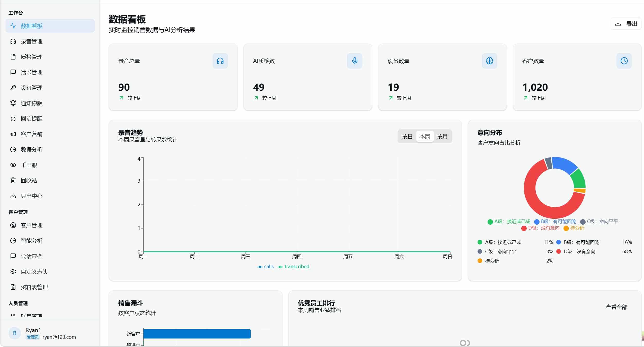Click the trash icon beside 回收站

click(13, 180)
